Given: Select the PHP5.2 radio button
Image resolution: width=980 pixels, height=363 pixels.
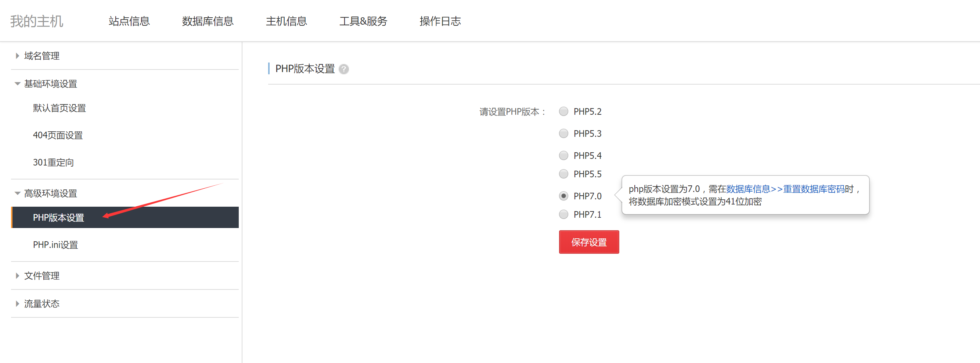Looking at the screenshot, I should (x=563, y=111).
